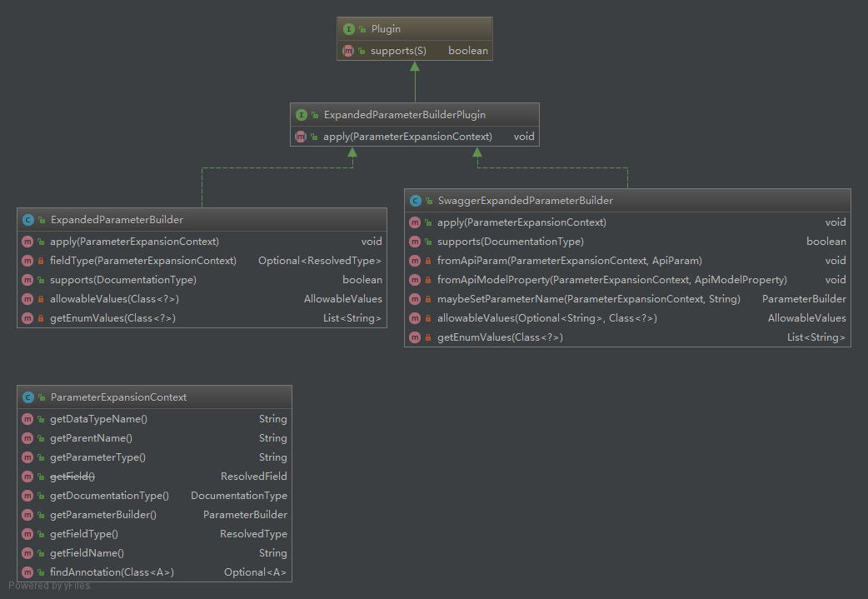Click the method icon for getParameterBuilder()

27,515
